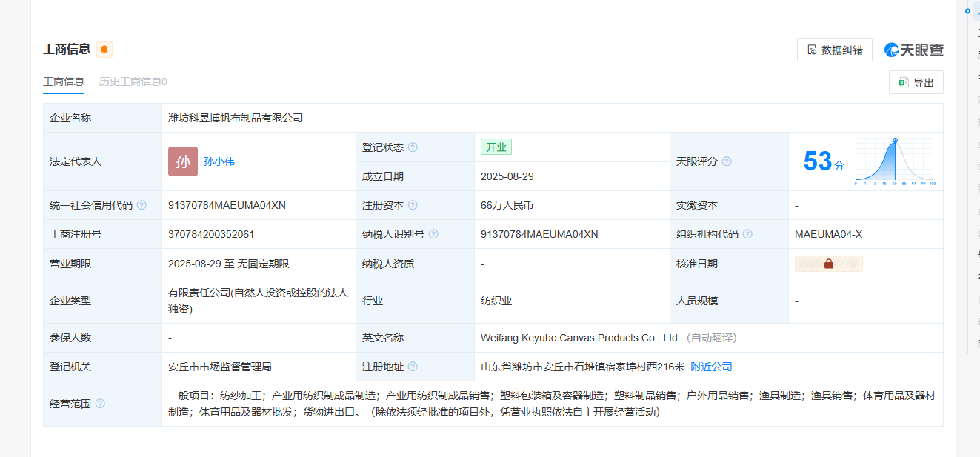This screenshot has width=980, height=457.
Task: Click the 天眼查 logo
Action: pos(913,50)
